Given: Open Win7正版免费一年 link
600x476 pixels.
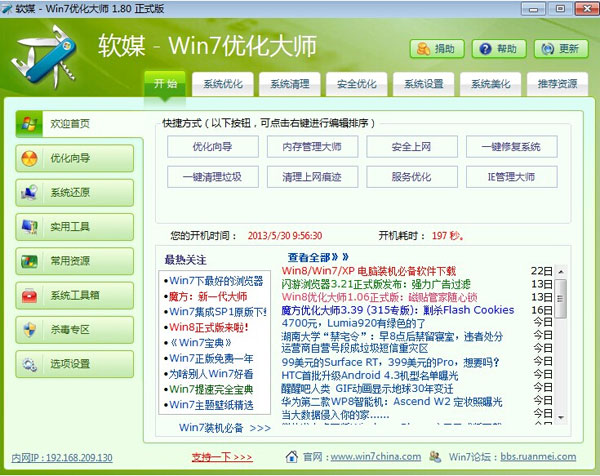Looking at the screenshot, I should click(x=211, y=359).
